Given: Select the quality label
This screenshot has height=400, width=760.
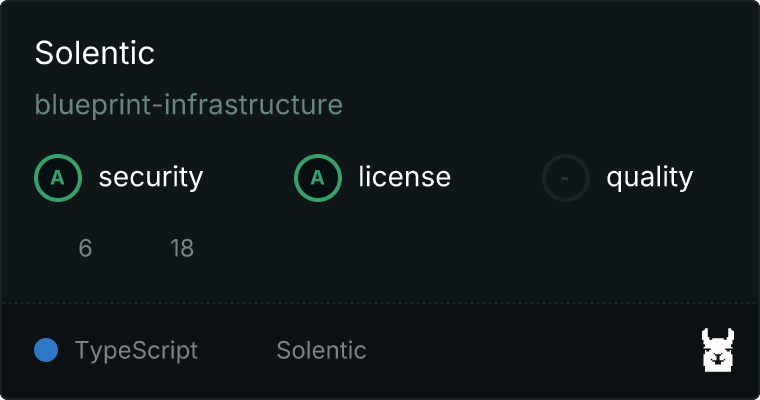Looking at the screenshot, I should click(x=649, y=178).
